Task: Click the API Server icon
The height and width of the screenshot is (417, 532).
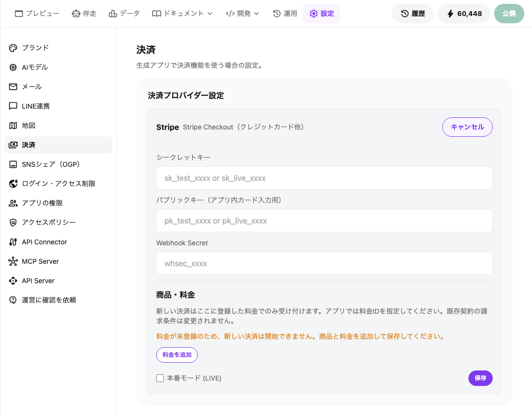Action: (13, 281)
